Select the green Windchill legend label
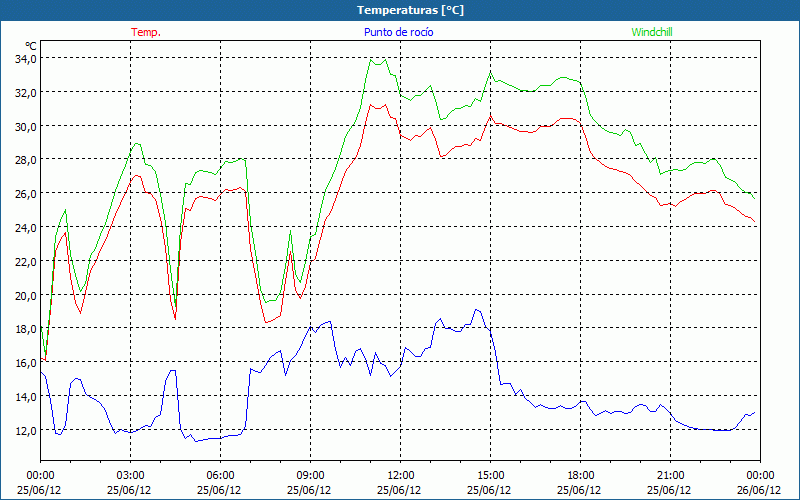800x500 pixels. pos(652,32)
